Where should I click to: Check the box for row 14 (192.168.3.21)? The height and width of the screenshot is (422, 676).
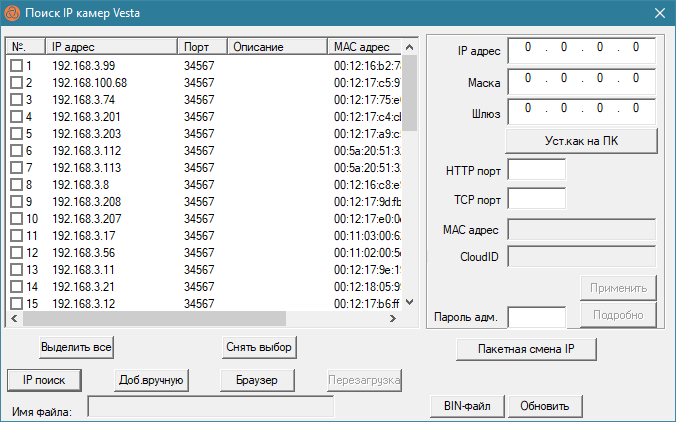(x=16, y=287)
